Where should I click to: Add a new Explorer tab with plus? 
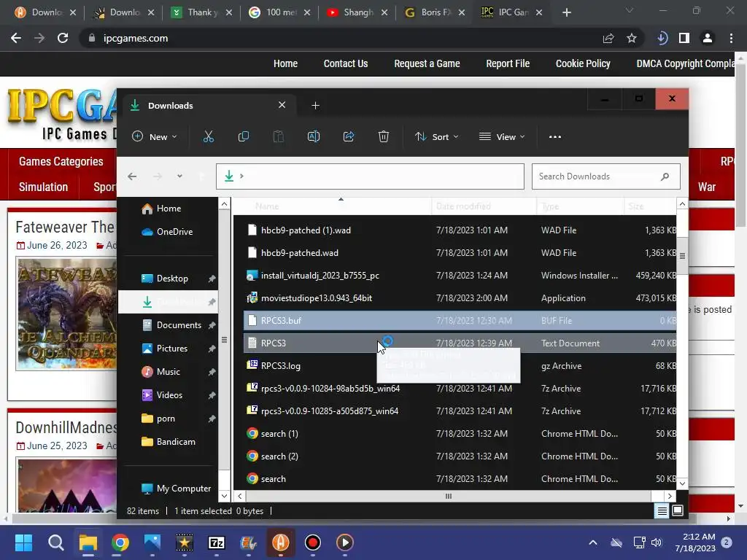click(315, 105)
